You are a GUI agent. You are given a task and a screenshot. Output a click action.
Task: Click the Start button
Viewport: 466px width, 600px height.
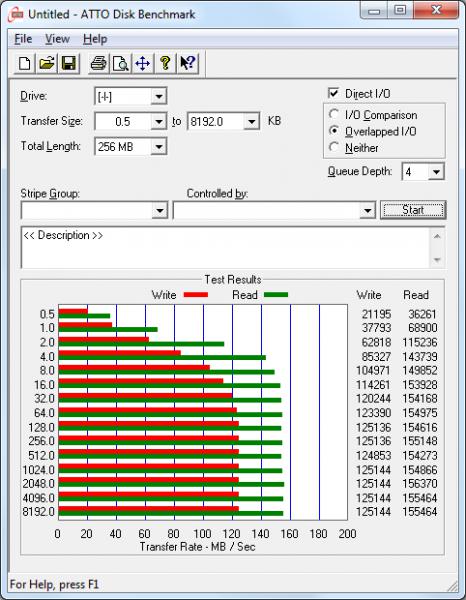[x=413, y=210]
